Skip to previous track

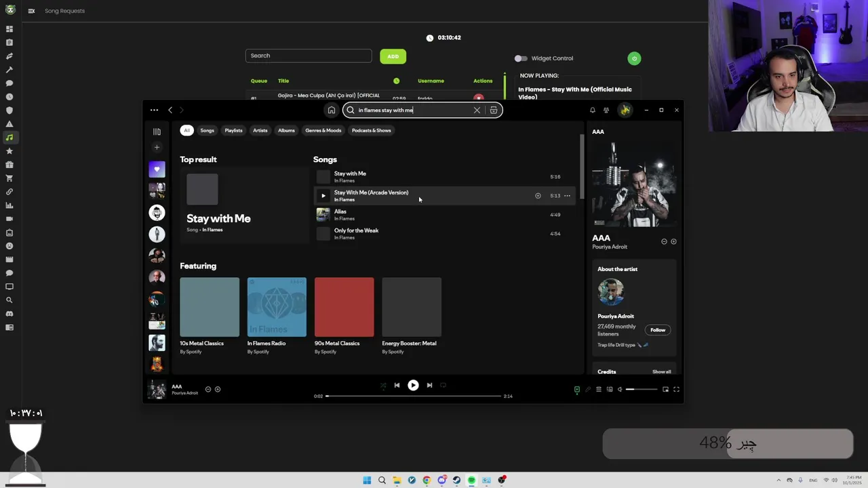[397, 385]
